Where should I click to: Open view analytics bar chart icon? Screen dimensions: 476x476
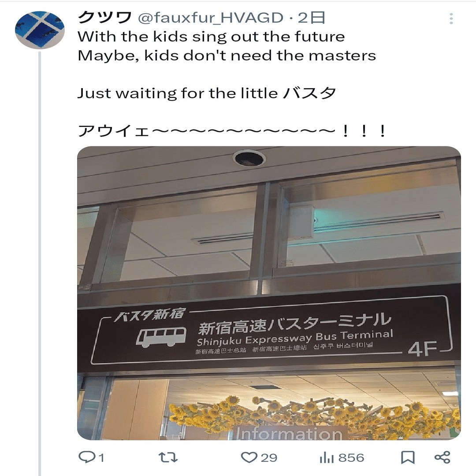pos(327,457)
